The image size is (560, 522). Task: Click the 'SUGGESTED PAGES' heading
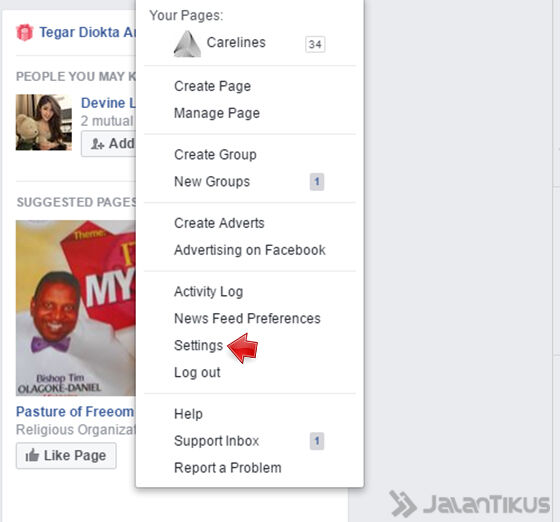point(76,202)
